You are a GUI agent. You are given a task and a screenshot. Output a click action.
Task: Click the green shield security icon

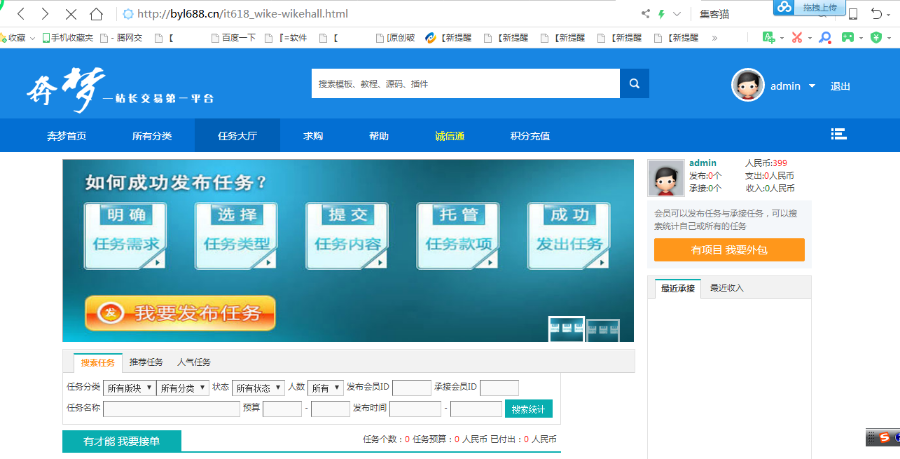tap(876, 37)
